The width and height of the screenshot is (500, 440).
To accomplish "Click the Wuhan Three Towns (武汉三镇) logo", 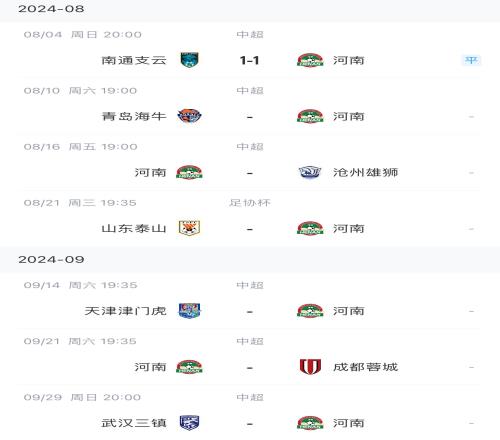I will 189,423.
